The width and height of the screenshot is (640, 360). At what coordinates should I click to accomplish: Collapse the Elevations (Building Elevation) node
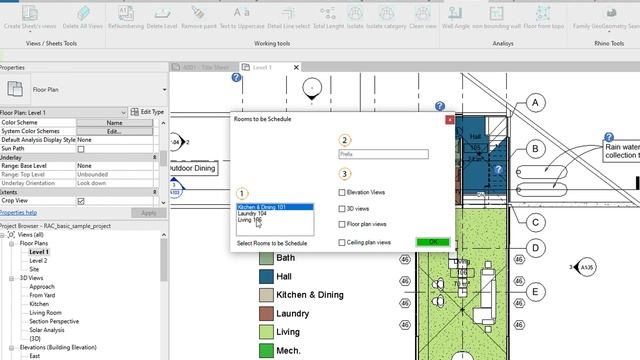click(11, 347)
